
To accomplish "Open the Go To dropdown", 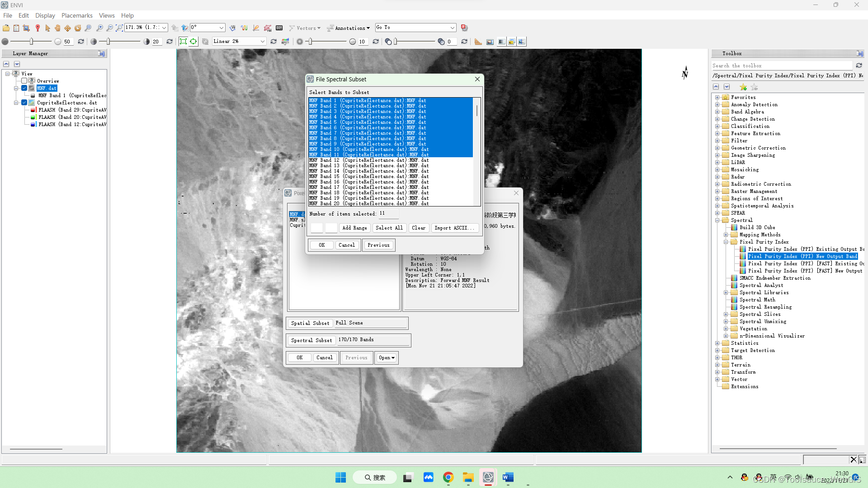I will pos(452,28).
